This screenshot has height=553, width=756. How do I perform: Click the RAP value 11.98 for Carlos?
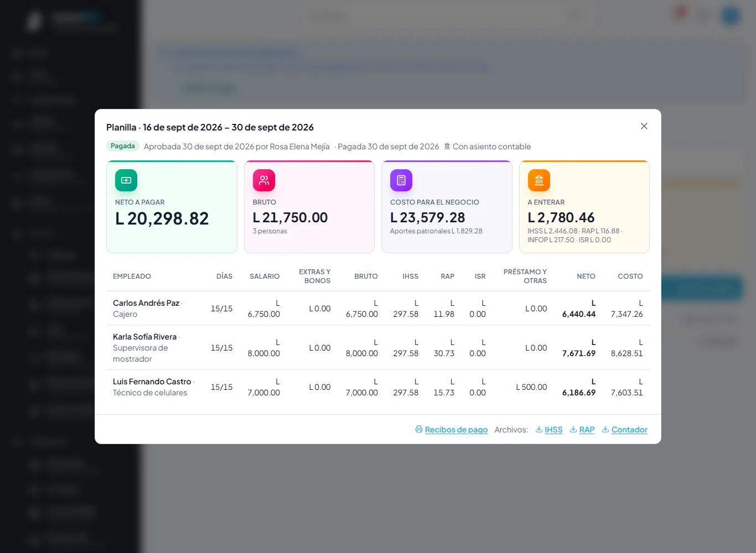pos(444,314)
